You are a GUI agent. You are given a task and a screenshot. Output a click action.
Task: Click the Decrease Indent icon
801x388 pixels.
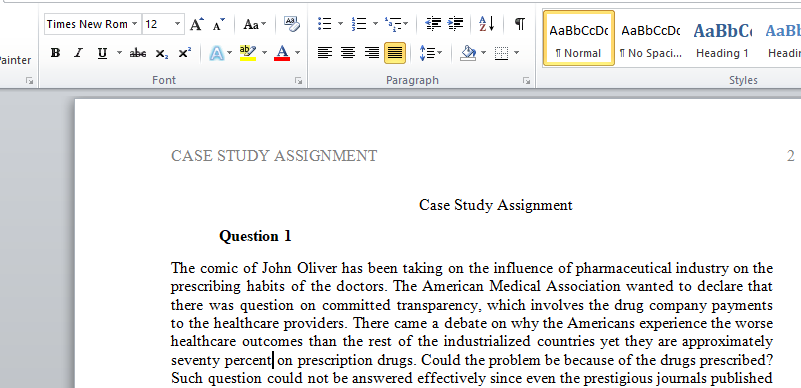tap(433, 24)
